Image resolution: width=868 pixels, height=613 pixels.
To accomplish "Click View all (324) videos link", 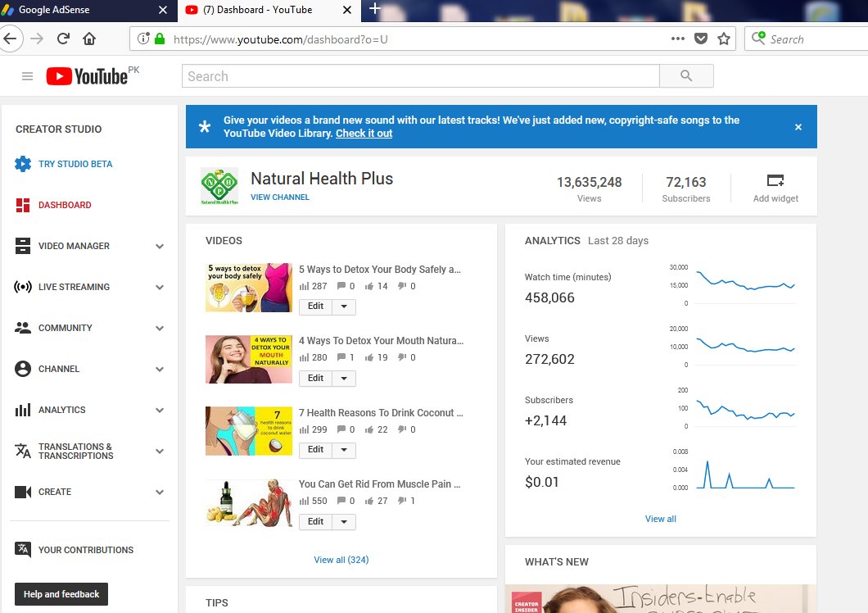I will pyautogui.click(x=341, y=560).
